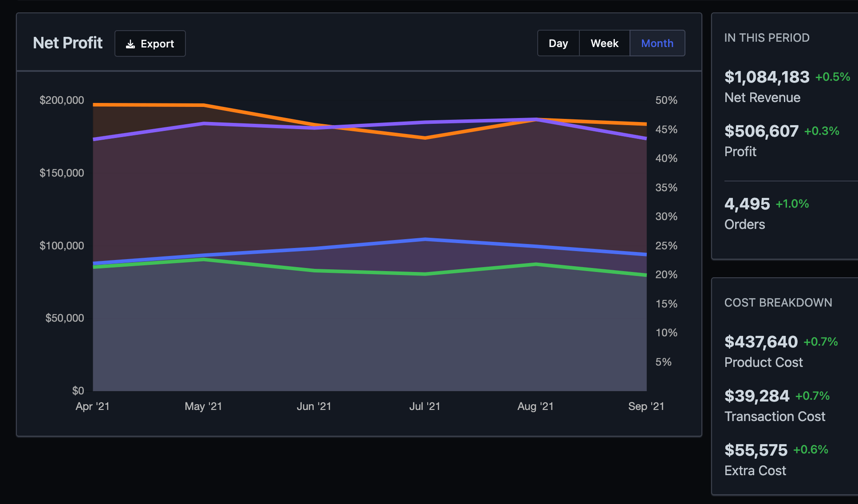Click the 4,495 Orders value
The height and width of the screenshot is (504, 858).
click(x=747, y=204)
